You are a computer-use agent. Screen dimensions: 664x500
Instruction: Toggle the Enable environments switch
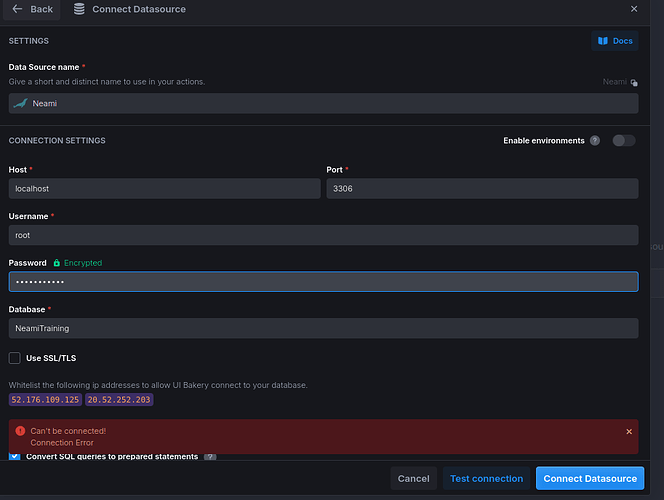pyautogui.click(x=623, y=141)
